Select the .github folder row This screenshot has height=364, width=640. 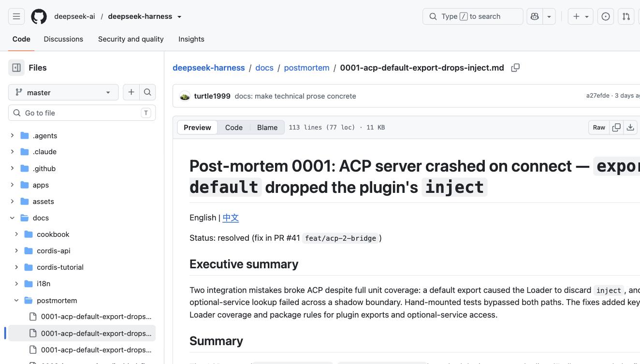point(82,169)
